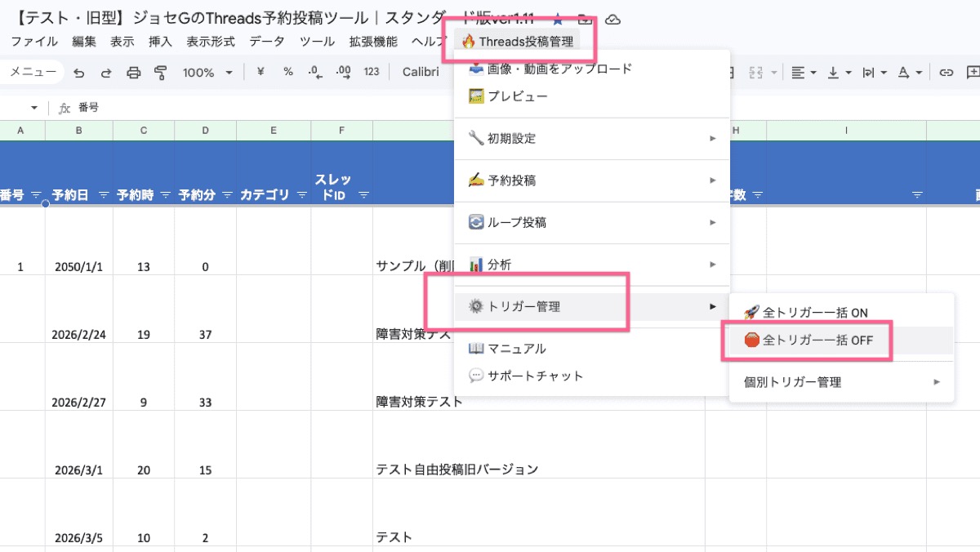This screenshot has width=980, height=552.
Task: Click the document title text
Action: coord(274,19)
